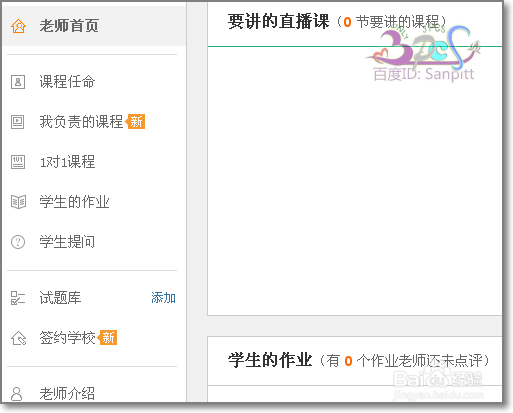Screen dimensions: 513x413
Task: Open 老师介绍 in the sidebar
Action: click(x=67, y=394)
